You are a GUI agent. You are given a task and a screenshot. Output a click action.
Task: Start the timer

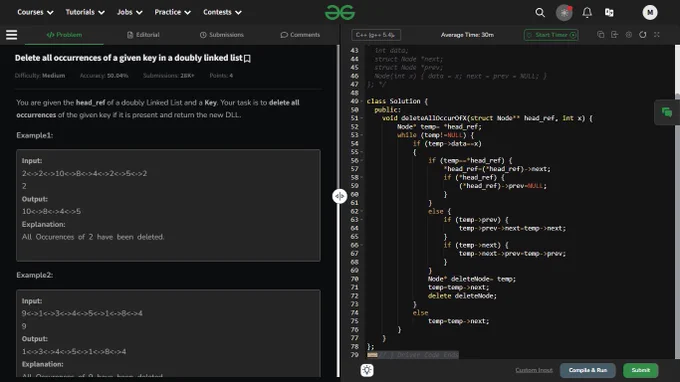coord(551,35)
